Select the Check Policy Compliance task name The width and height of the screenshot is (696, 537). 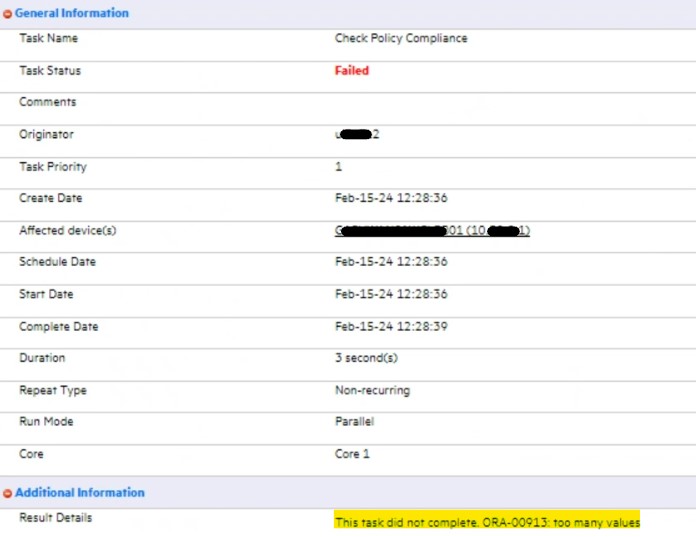pos(401,39)
